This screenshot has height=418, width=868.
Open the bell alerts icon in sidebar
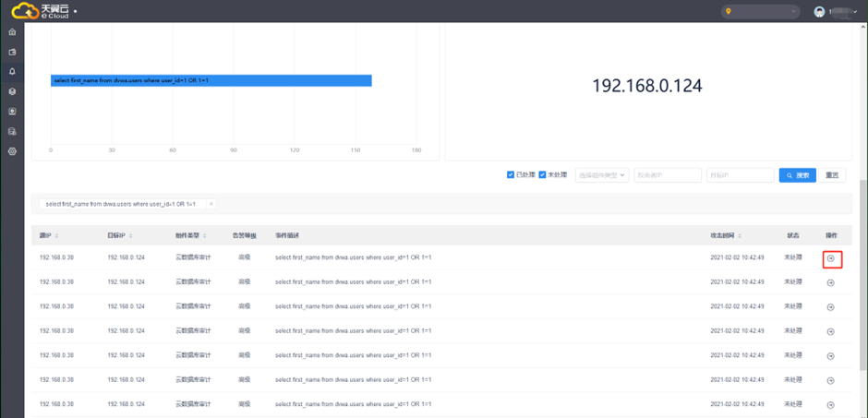[12, 71]
